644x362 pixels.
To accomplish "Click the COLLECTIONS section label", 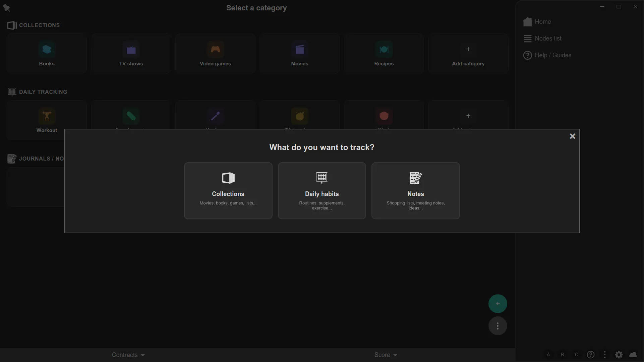I will pyautogui.click(x=39, y=25).
